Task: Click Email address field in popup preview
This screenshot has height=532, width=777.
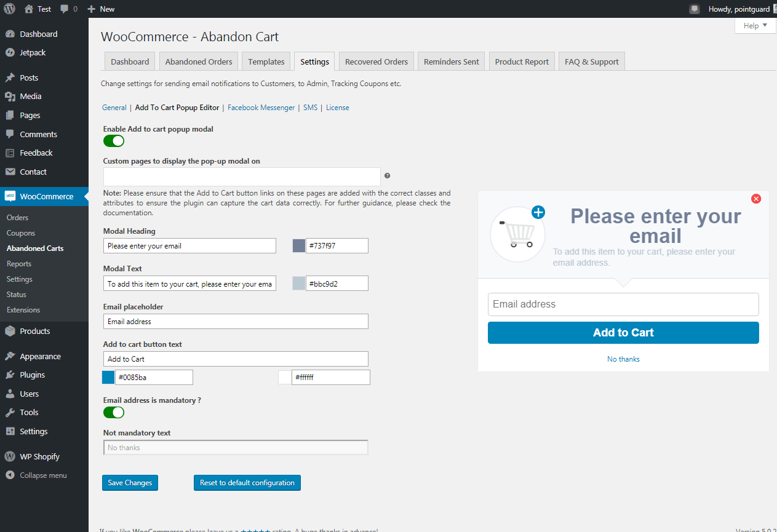Action: coord(623,304)
